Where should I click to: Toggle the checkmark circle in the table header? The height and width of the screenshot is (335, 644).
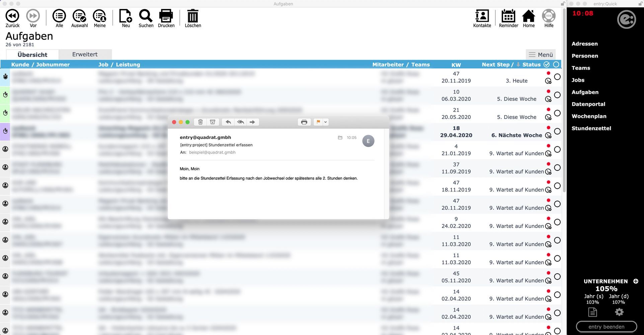coord(547,64)
